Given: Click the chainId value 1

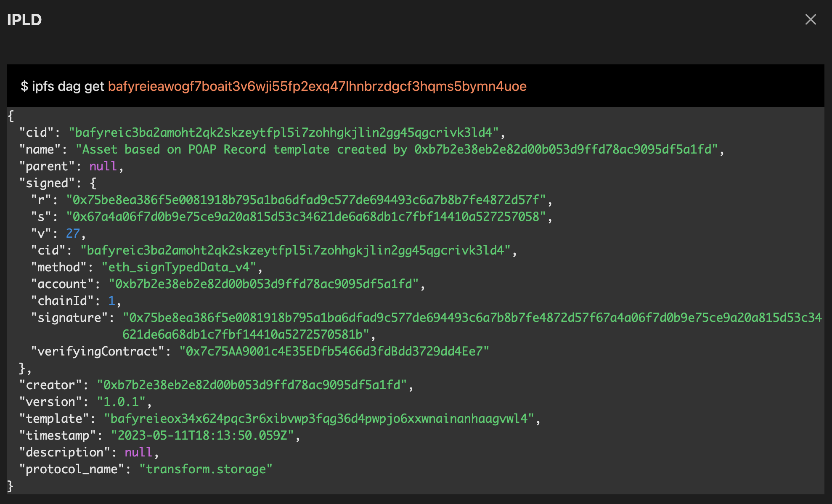Looking at the screenshot, I should point(112,301).
